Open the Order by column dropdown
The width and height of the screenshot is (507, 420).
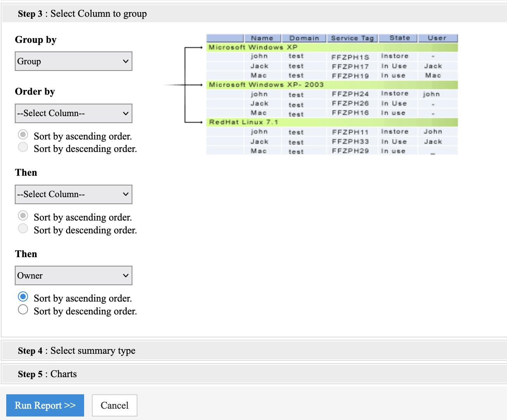click(x=74, y=113)
